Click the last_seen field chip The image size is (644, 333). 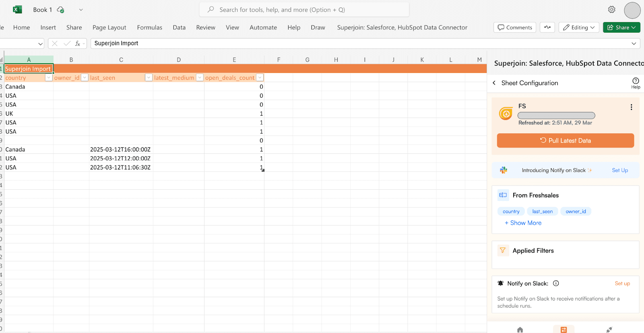[543, 211]
